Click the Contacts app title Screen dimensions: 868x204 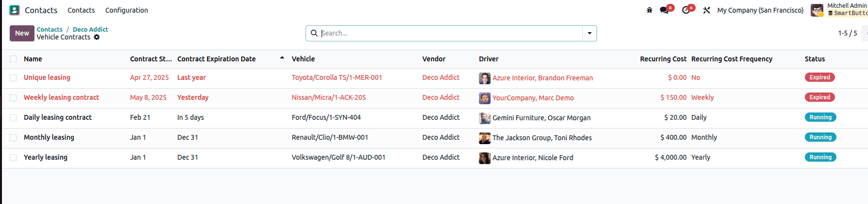click(41, 10)
